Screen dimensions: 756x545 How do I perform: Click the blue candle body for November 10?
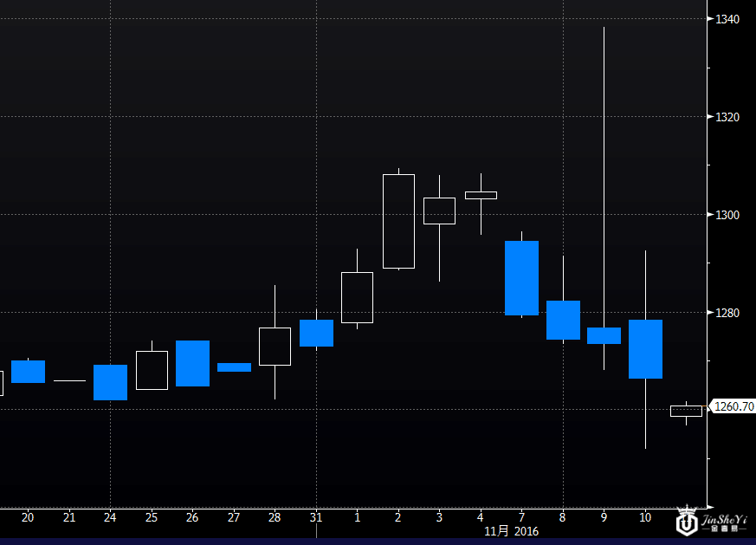645,349
